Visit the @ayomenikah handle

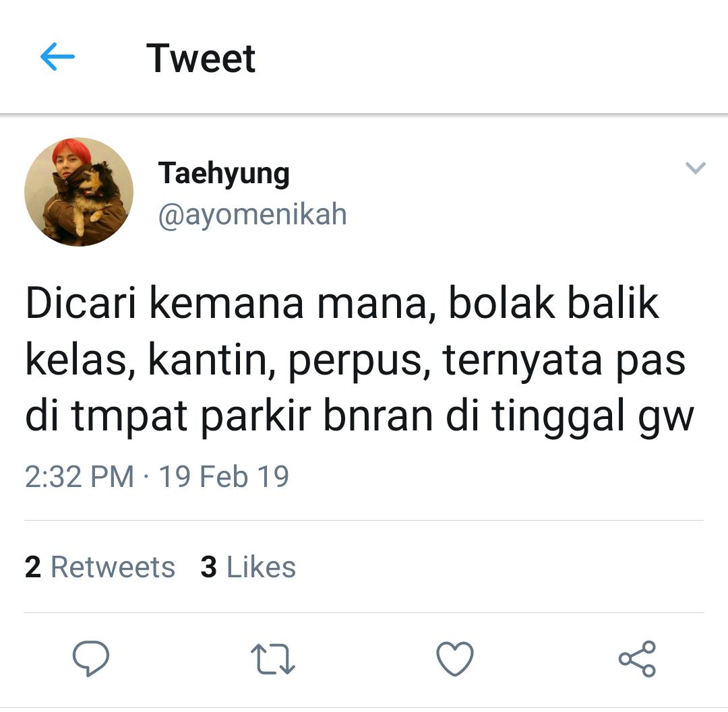click(x=253, y=214)
